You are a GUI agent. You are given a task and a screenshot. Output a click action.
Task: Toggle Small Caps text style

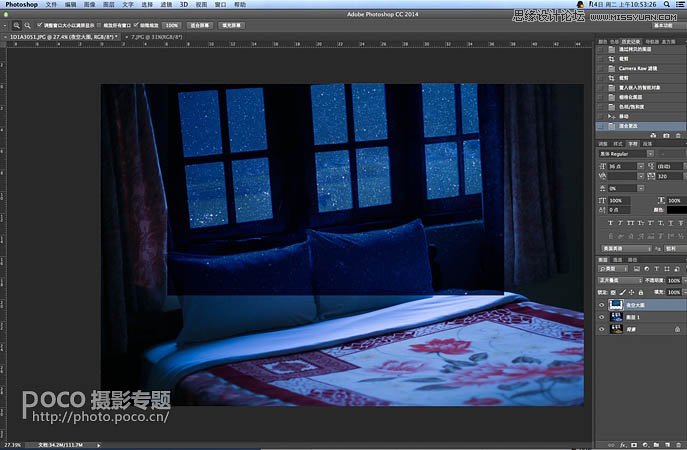[x=641, y=223]
